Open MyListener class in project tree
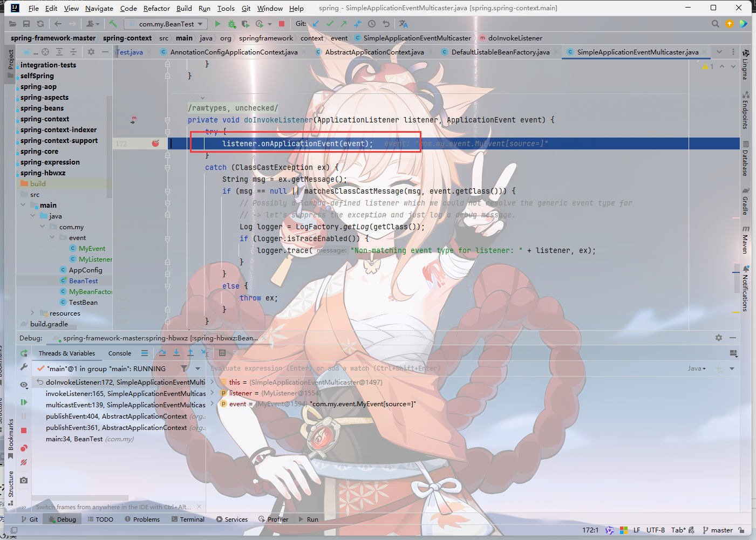Image resolution: width=756 pixels, height=540 pixels. pos(95,259)
